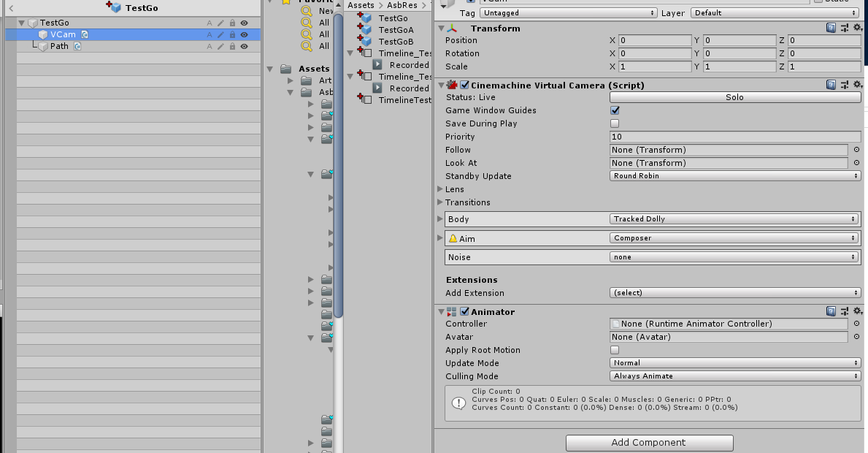Open the Transform component help icon
The width and height of the screenshot is (868, 453).
click(x=831, y=27)
